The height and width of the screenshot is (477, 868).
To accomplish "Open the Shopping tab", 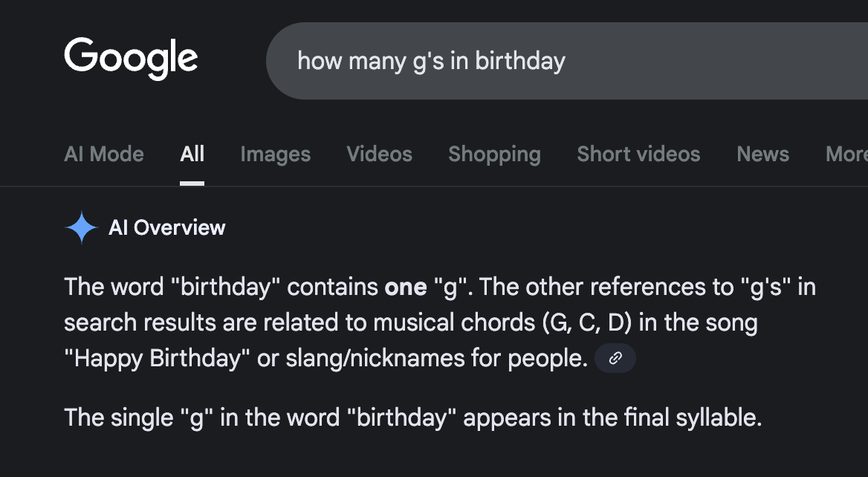I will coord(494,155).
